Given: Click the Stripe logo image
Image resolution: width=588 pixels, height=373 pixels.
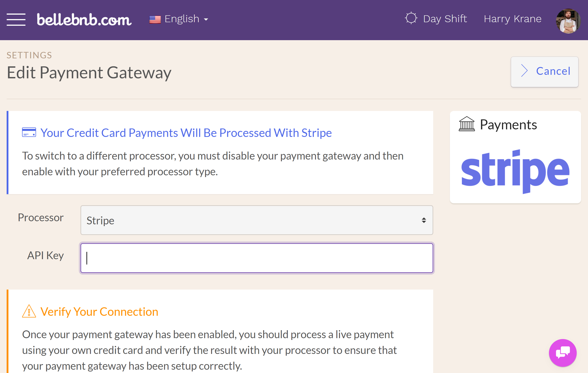Looking at the screenshot, I should coord(515,171).
